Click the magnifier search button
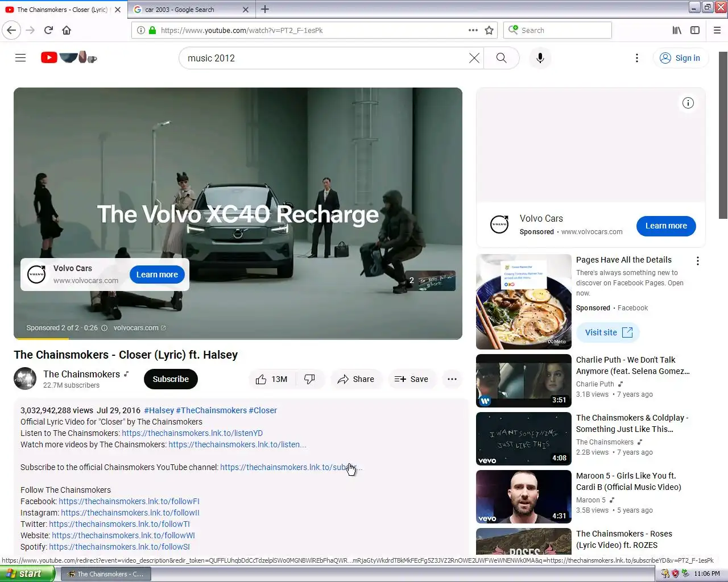Image resolution: width=728 pixels, height=582 pixels. (501, 58)
